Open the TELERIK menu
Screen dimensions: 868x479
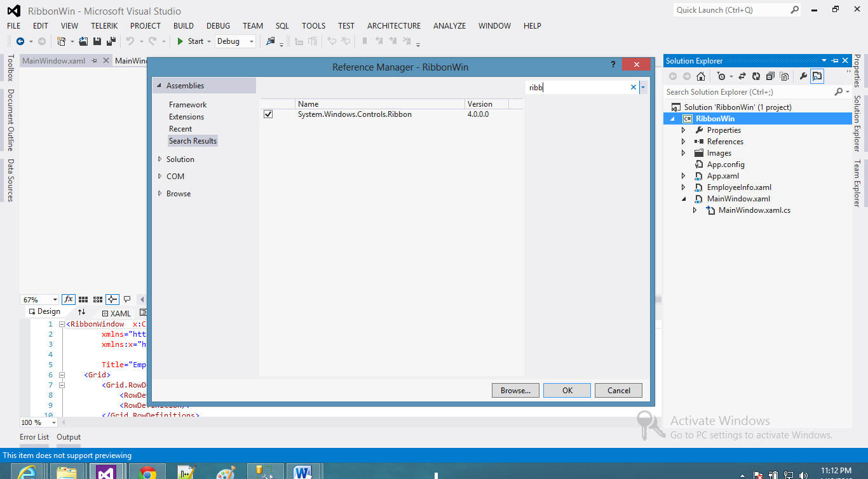104,26
